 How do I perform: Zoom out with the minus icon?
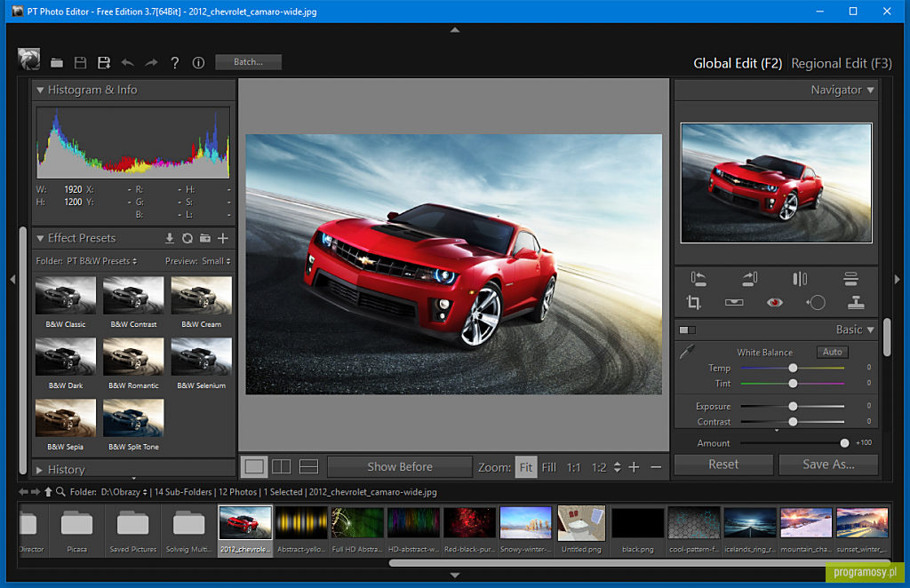(656, 467)
